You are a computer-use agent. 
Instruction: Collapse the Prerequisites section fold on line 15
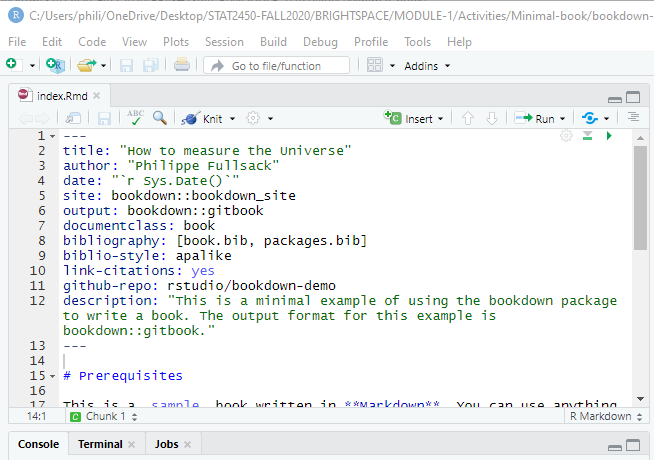coord(53,376)
